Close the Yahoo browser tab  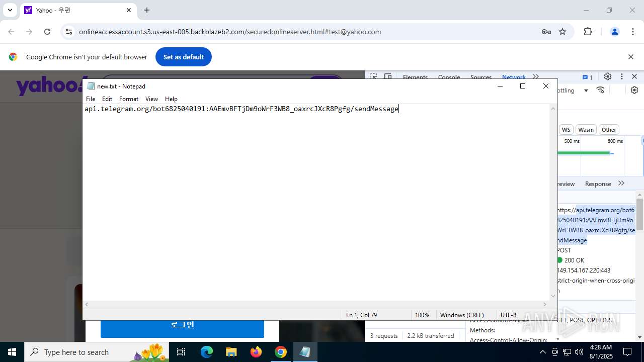pos(129,10)
